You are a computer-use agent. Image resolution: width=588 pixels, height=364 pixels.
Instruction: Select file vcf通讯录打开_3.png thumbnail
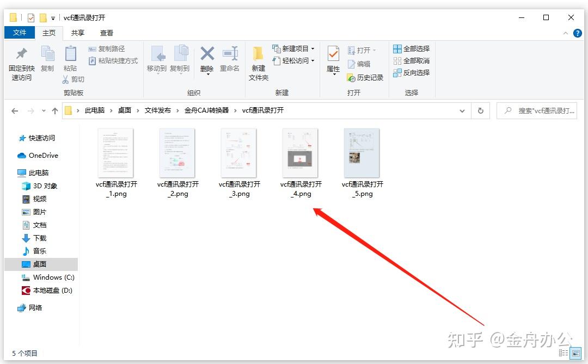(x=239, y=153)
